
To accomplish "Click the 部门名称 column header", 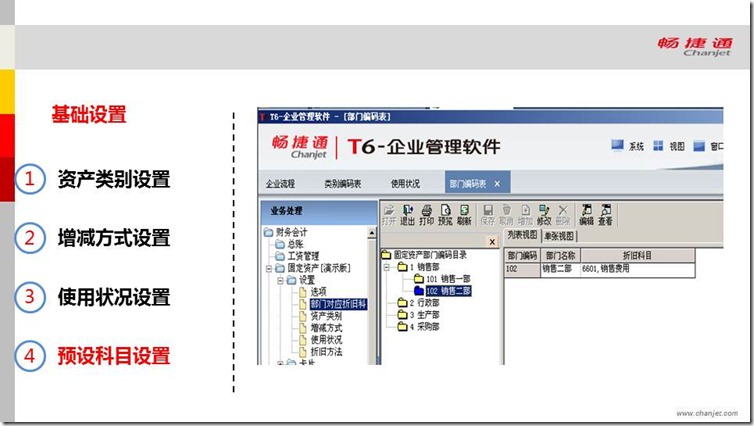I will (x=560, y=256).
